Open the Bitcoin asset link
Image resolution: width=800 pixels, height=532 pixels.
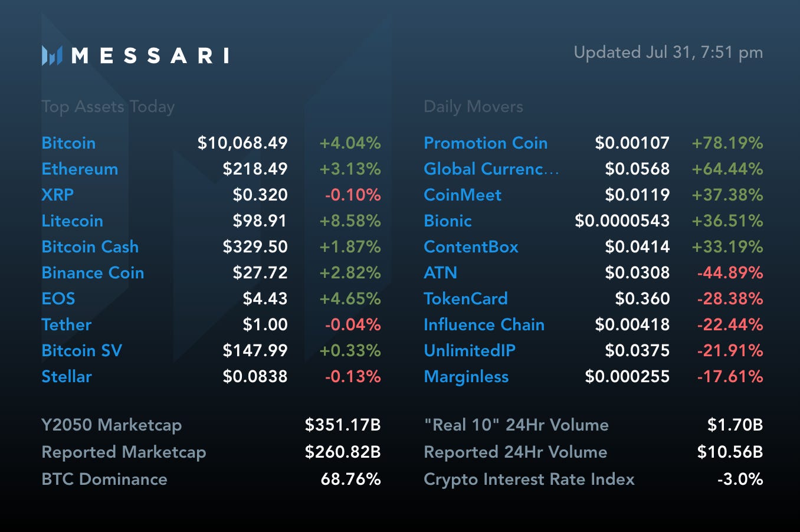(68, 143)
